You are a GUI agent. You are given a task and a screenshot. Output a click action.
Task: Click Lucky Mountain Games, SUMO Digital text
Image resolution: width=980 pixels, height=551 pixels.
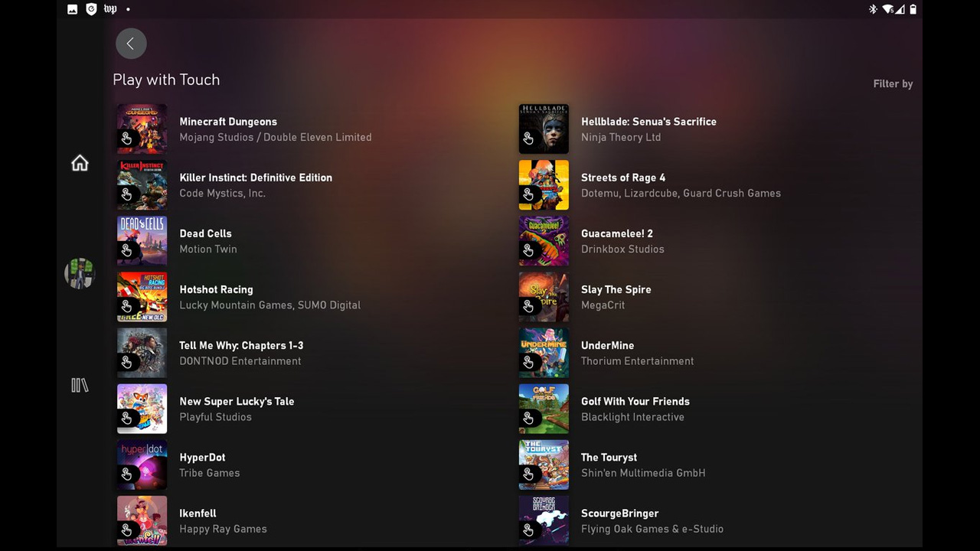click(270, 305)
